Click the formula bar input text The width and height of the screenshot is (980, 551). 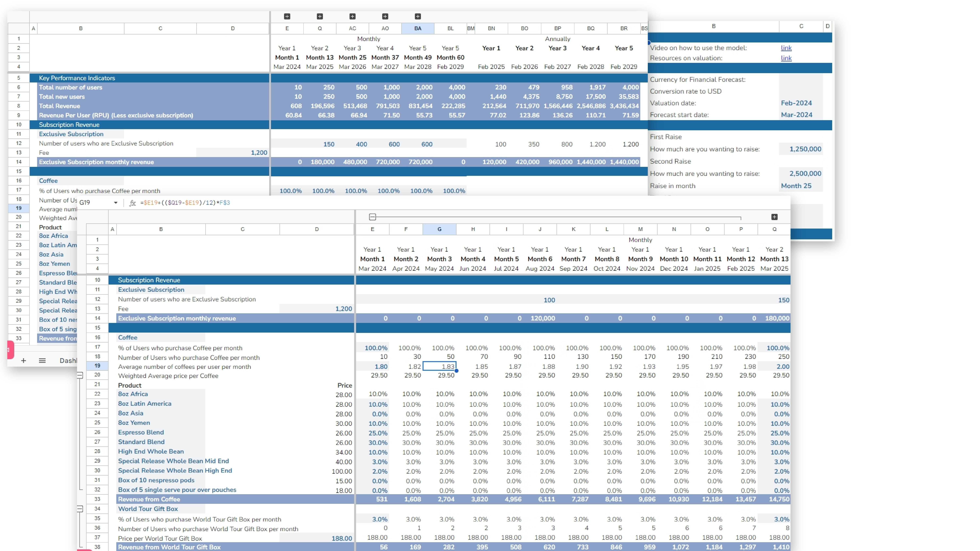coord(185,203)
